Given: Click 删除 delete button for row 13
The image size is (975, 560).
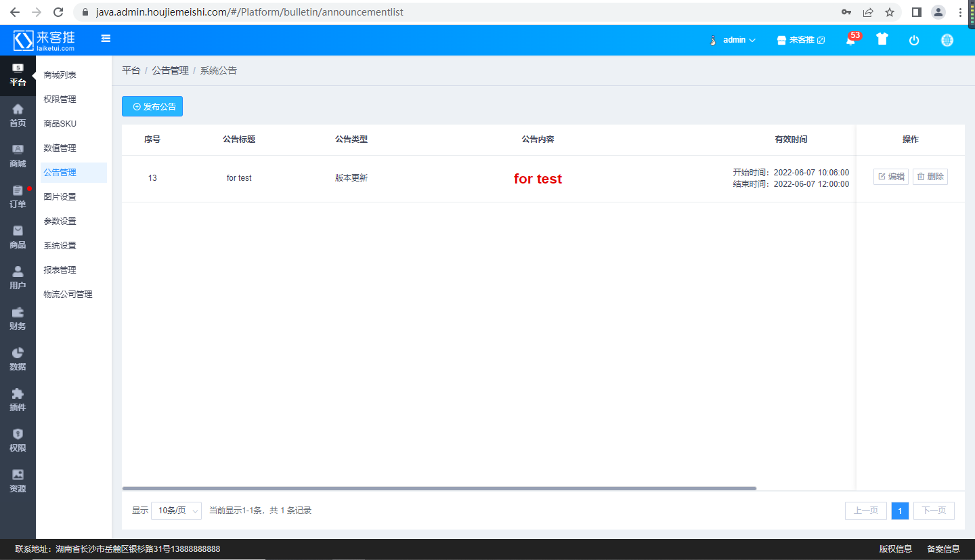Looking at the screenshot, I should pyautogui.click(x=930, y=177).
